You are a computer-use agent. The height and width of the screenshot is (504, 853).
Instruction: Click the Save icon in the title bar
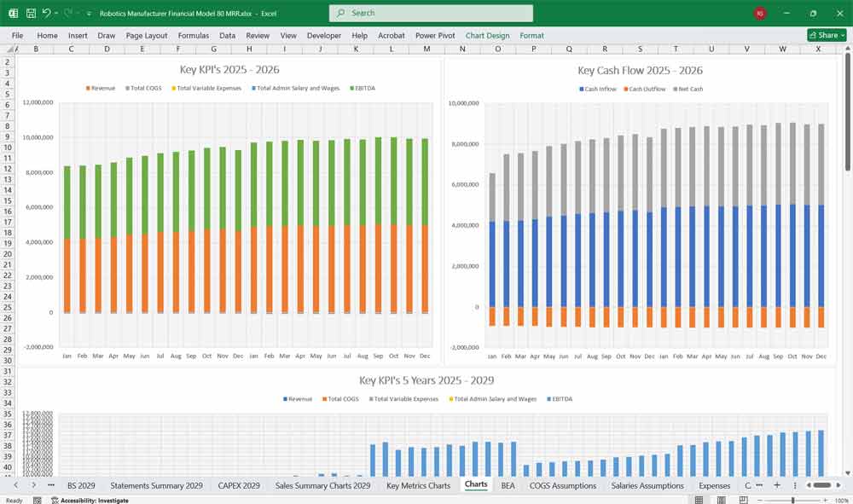click(x=31, y=14)
